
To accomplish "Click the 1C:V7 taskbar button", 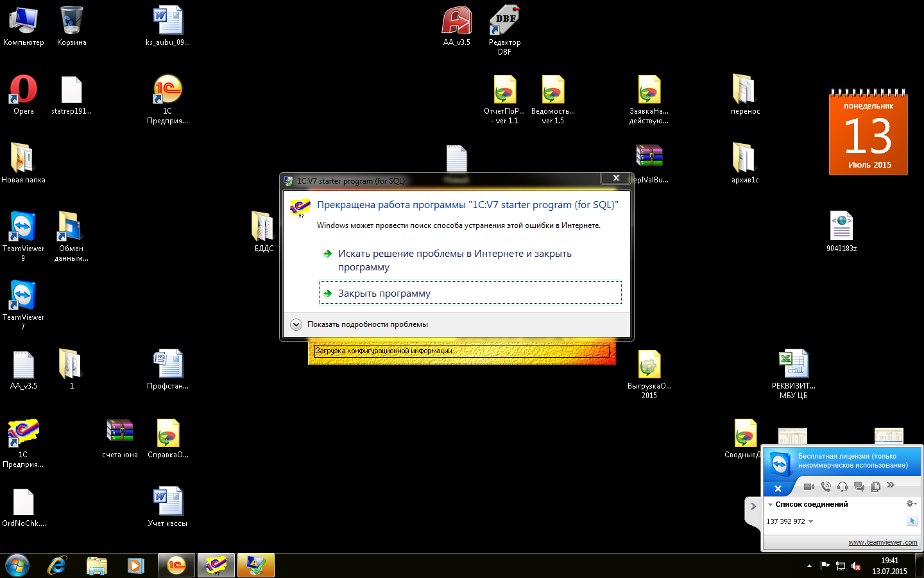I will 216,565.
